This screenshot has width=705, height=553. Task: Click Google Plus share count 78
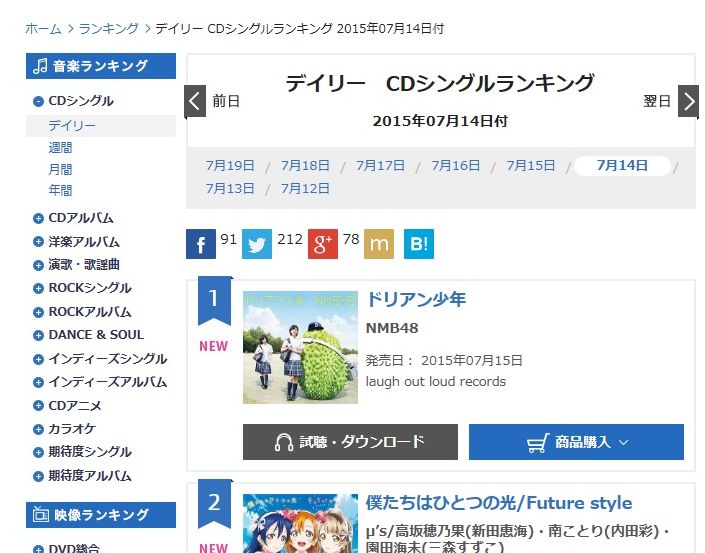click(x=351, y=239)
